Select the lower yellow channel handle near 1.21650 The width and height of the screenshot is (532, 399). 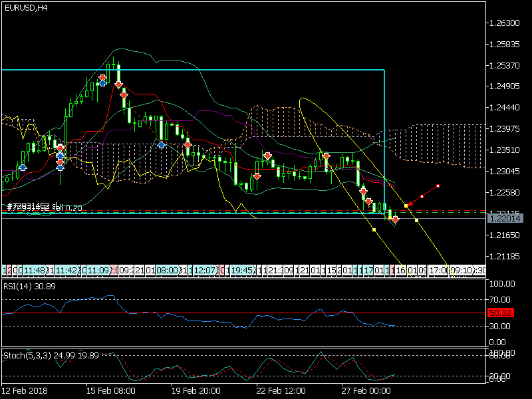point(374,229)
